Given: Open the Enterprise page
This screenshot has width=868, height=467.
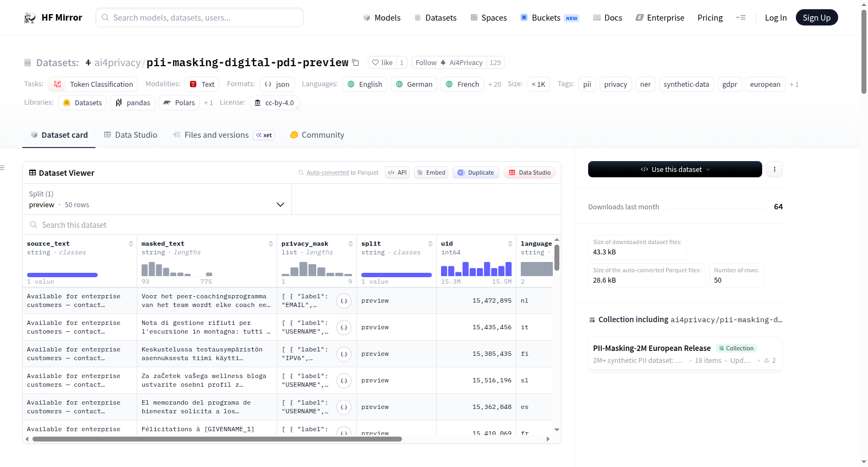Looking at the screenshot, I should point(660,18).
